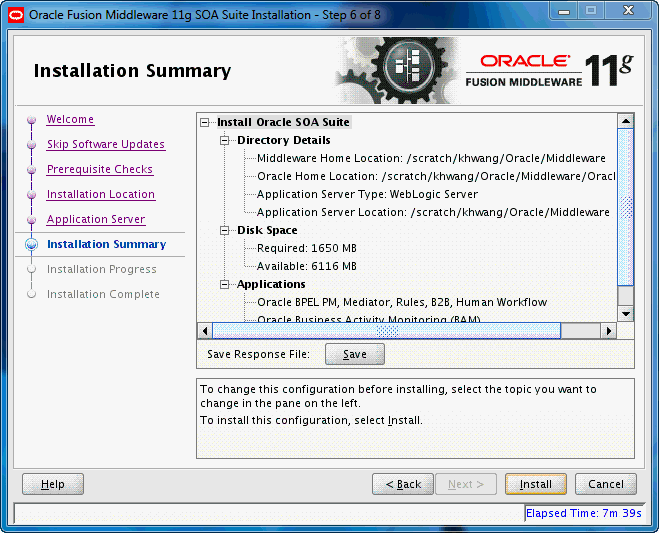Screen dimensions: 659x533
Task: Collapse the Disk Space tree node
Action: tap(225, 230)
